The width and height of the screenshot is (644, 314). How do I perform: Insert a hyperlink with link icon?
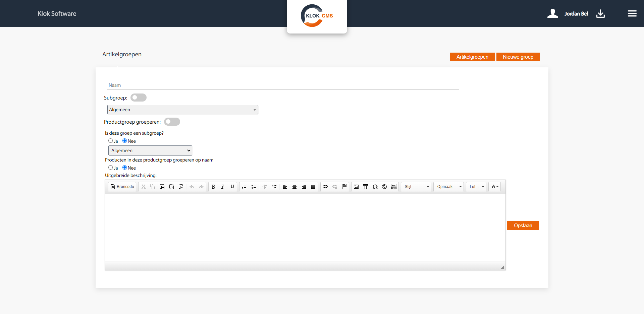[325, 187]
